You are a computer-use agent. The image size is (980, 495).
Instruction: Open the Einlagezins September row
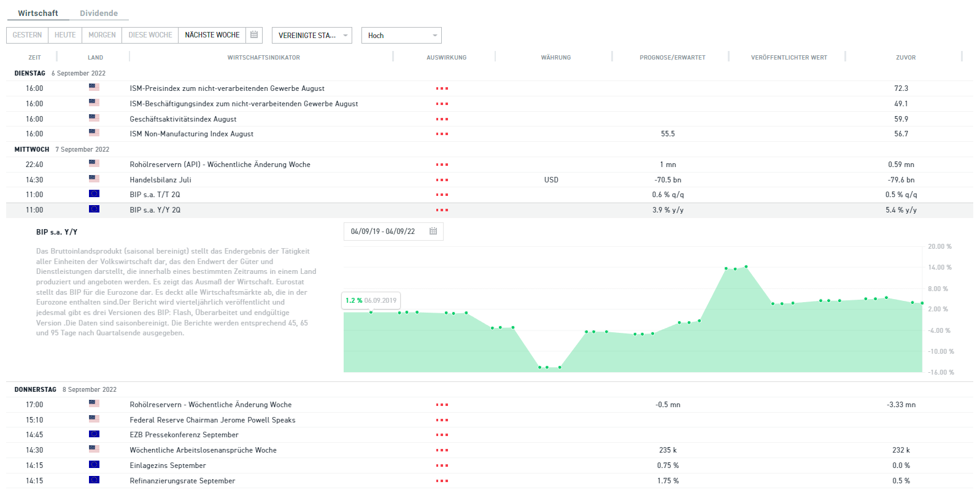[490, 466]
